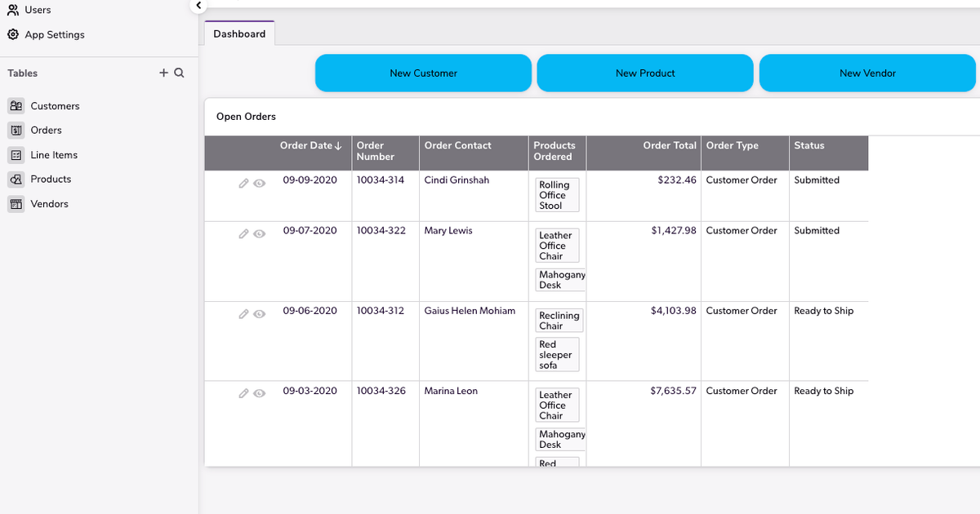Sort by Order Date column header
The width and height of the screenshot is (980, 514).
(310, 145)
